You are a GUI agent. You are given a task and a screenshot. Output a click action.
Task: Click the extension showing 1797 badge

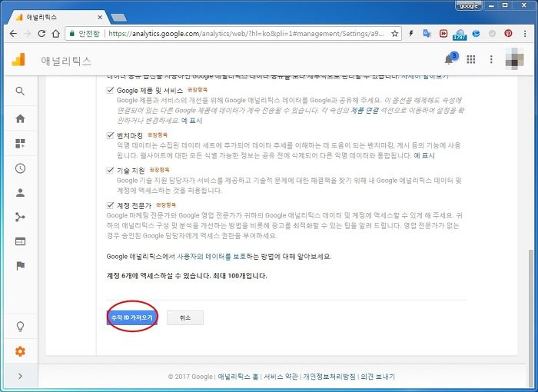tap(460, 34)
